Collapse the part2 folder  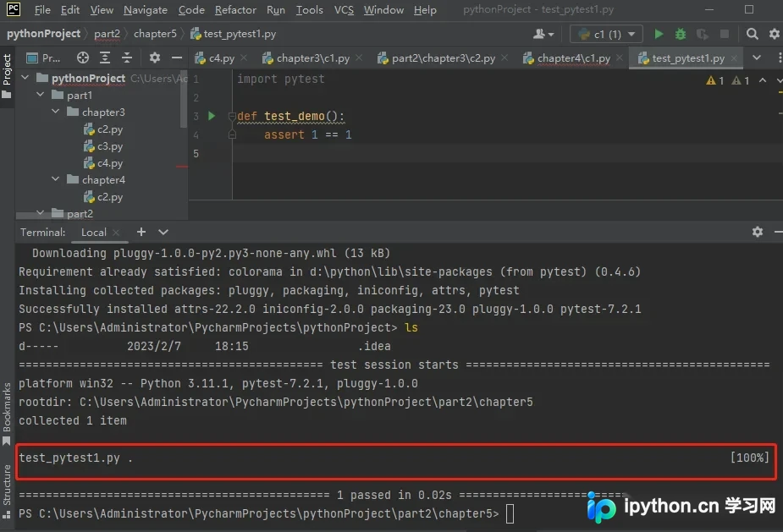41,213
